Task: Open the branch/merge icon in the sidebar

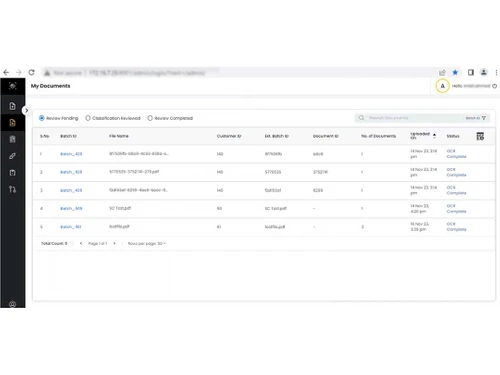Action: pyautogui.click(x=13, y=189)
